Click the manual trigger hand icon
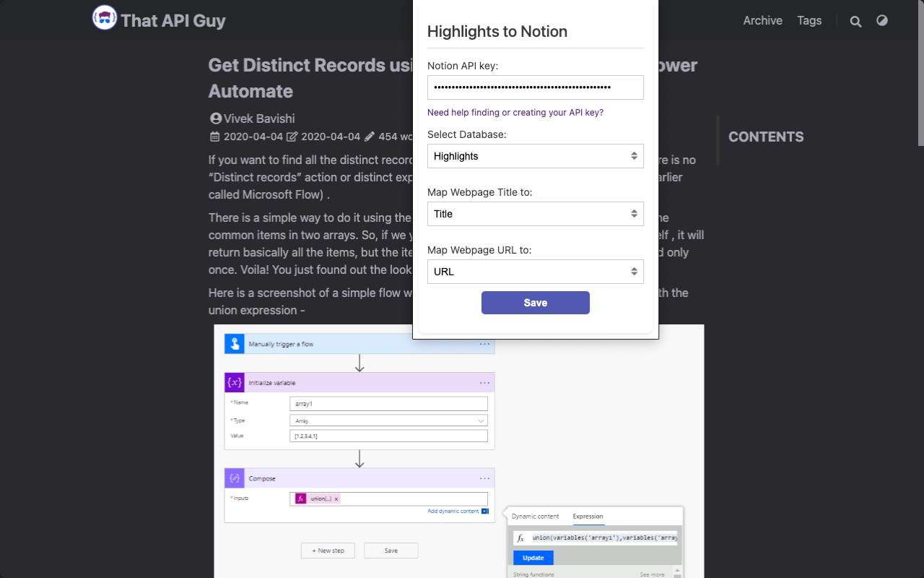924x578 pixels. (234, 344)
